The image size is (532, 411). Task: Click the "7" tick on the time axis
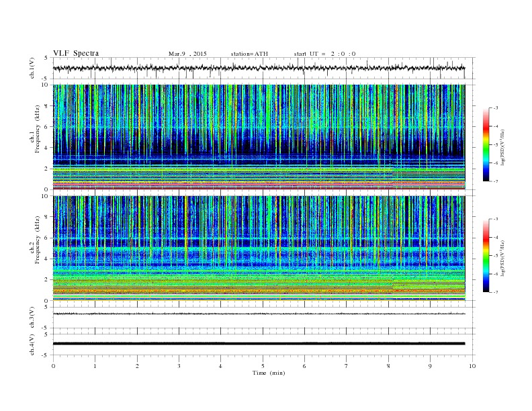click(346, 366)
